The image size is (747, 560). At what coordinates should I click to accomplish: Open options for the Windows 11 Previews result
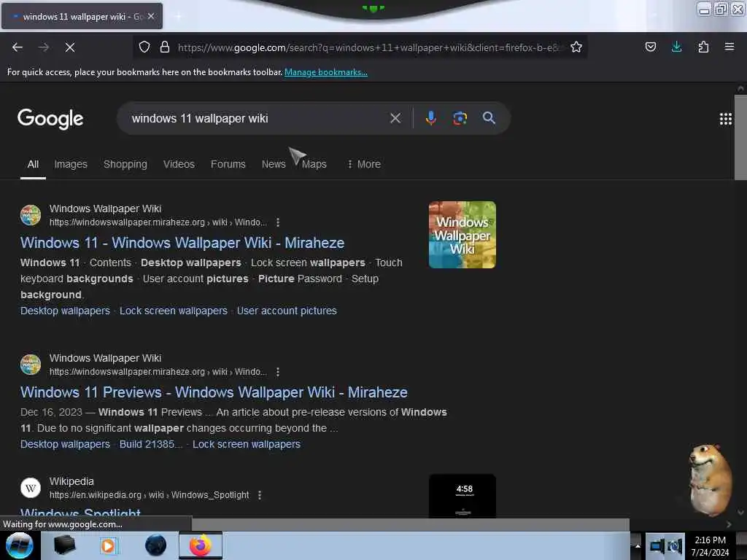[x=278, y=372]
